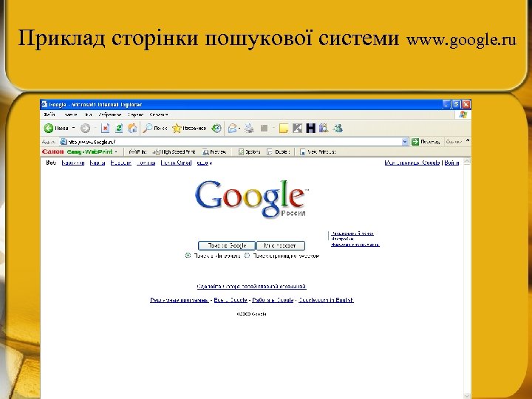Refresh the page with green arrows icon
Screen dimensions: 532x399
(x=119, y=129)
